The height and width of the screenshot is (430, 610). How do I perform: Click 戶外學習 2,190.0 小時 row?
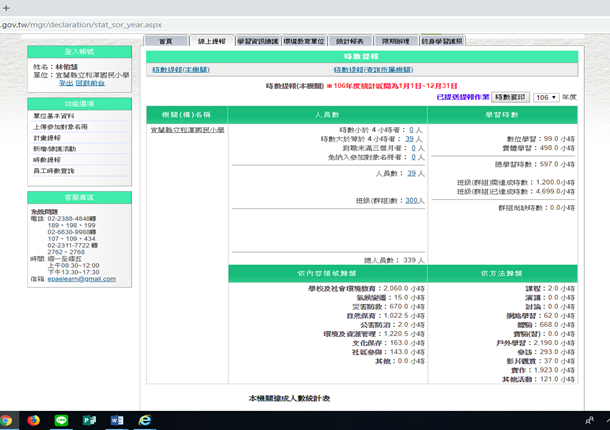coord(535,343)
